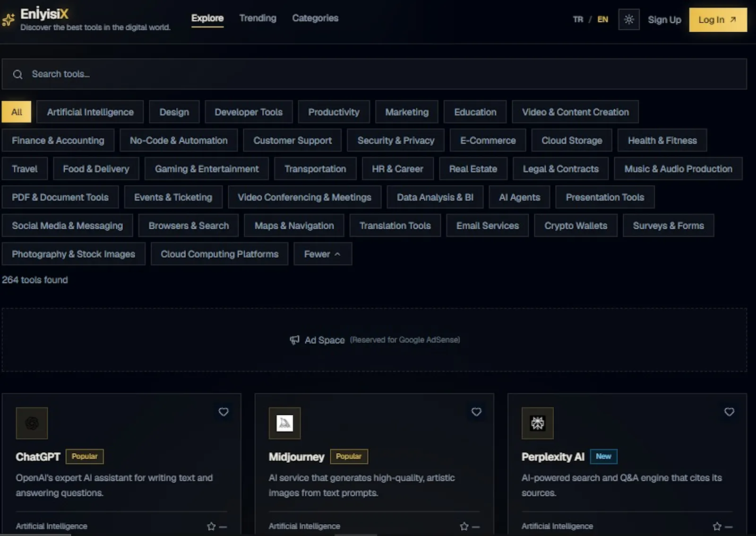Open the ChatGPT logo thumbnail
Viewport: 756px width, 536px height.
(32, 423)
